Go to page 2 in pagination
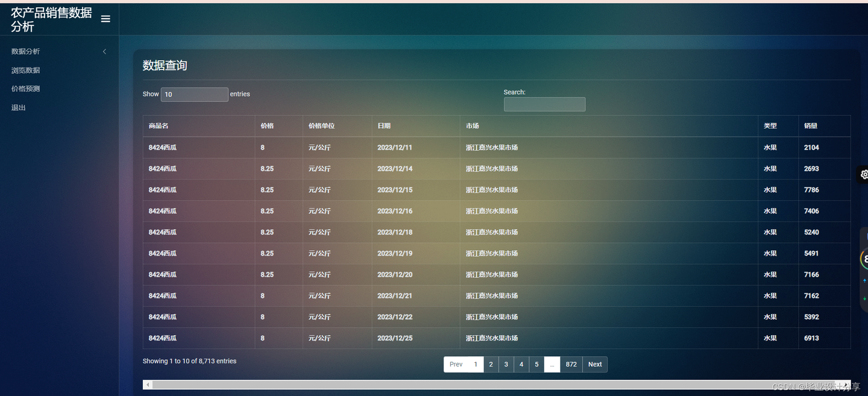The image size is (868, 396). tap(491, 364)
